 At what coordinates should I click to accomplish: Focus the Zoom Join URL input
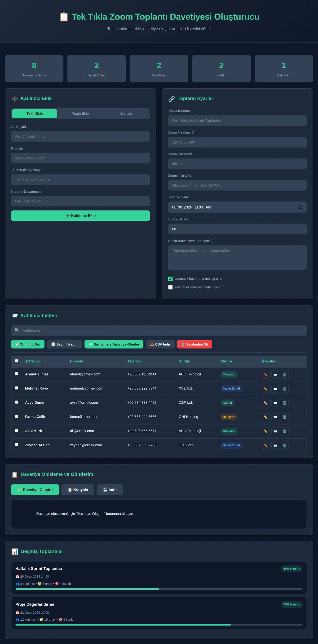tap(237, 185)
